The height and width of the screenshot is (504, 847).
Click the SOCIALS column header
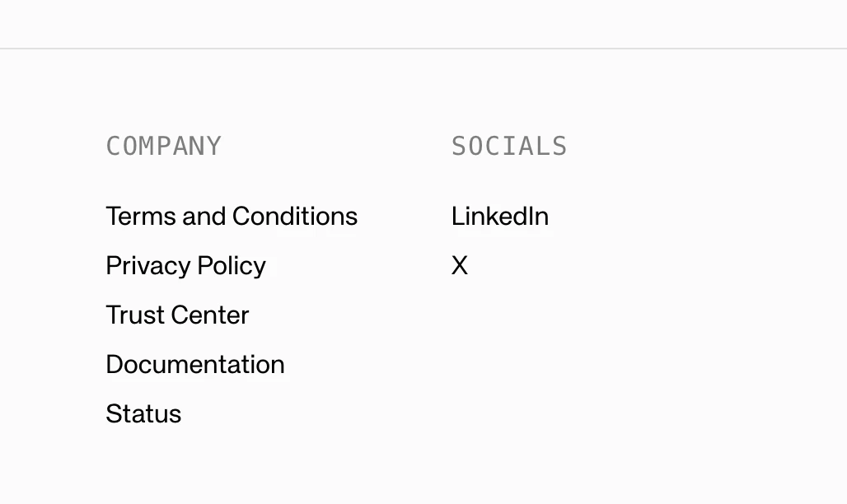pos(508,146)
